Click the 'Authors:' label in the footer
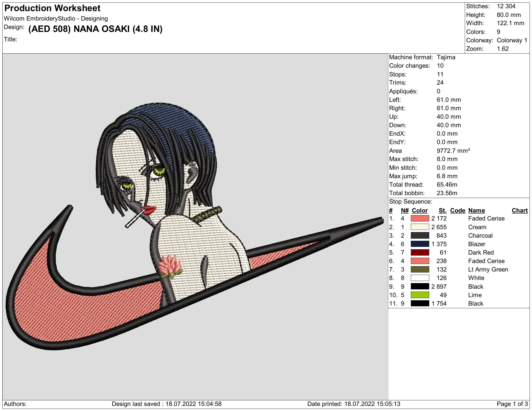 pos(15,404)
